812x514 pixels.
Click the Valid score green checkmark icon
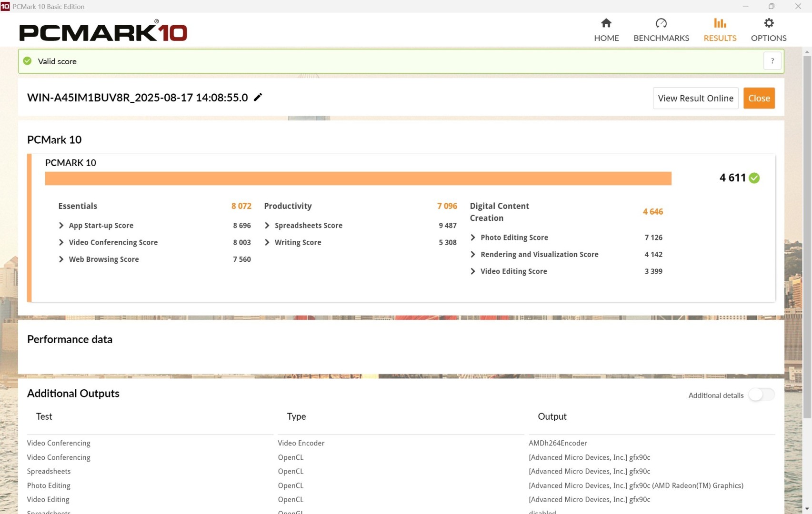[x=28, y=61]
